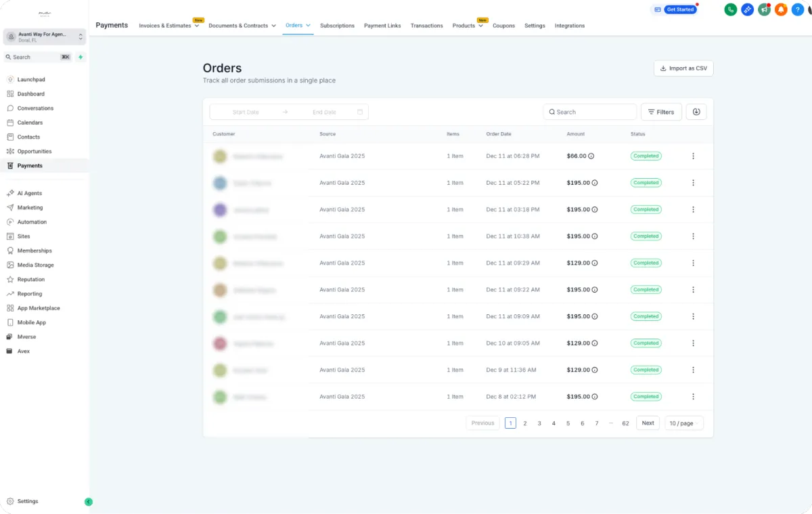Open Conversations in the sidebar

tap(35, 108)
